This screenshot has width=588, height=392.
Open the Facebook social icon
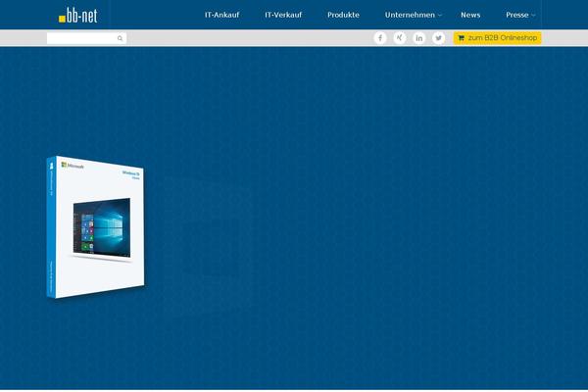tap(380, 38)
